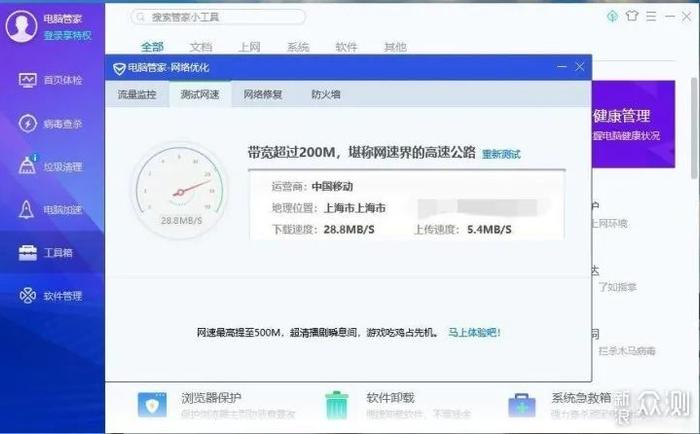This screenshot has width=700, height=434.
Task: Select the 系统 category tab
Action: 298,46
